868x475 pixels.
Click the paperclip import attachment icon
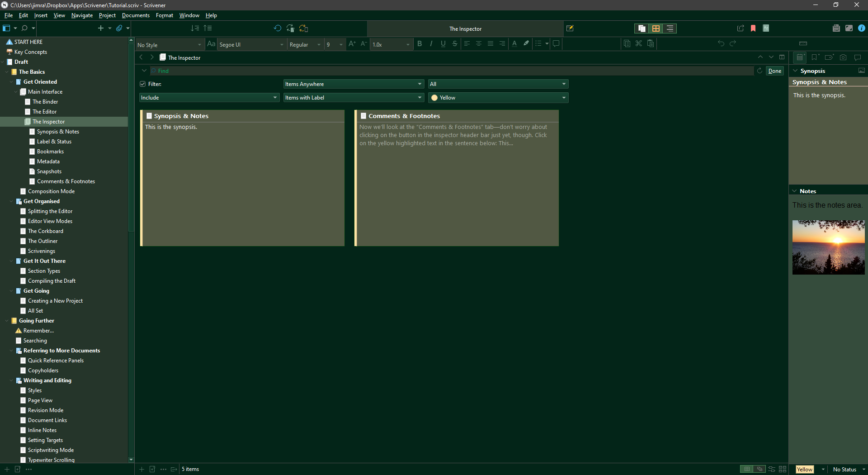(x=119, y=28)
